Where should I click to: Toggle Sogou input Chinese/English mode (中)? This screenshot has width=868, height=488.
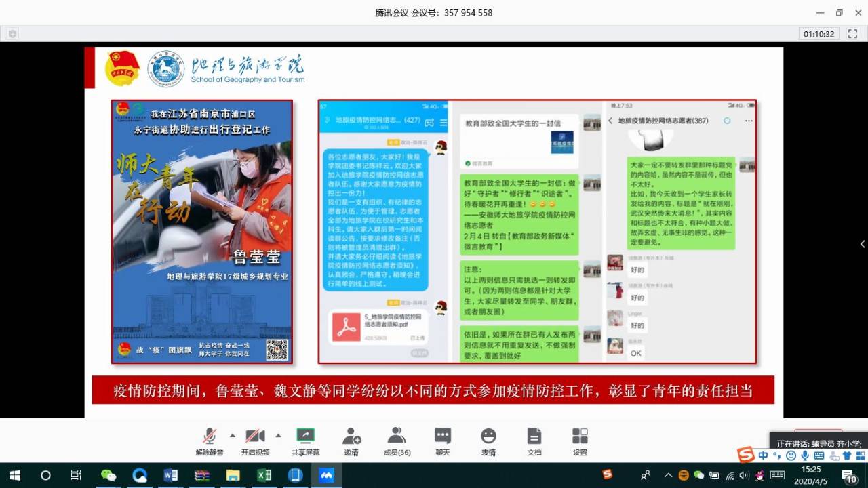point(764,455)
